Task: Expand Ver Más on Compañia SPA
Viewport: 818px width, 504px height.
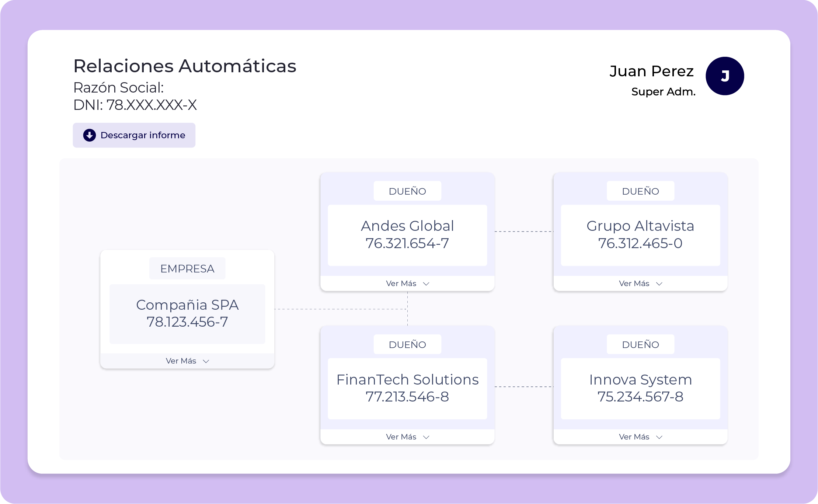Action: tap(181, 361)
